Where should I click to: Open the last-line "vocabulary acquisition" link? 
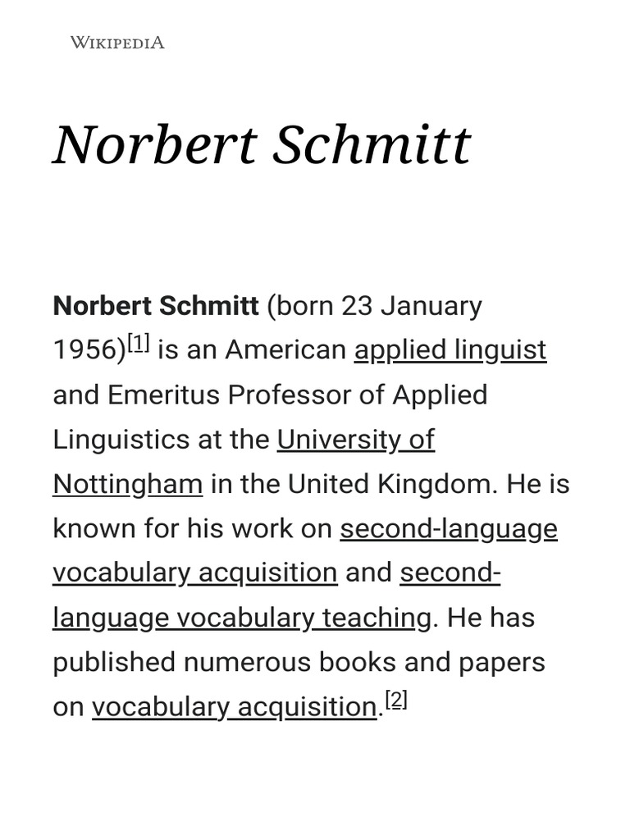coord(234,706)
